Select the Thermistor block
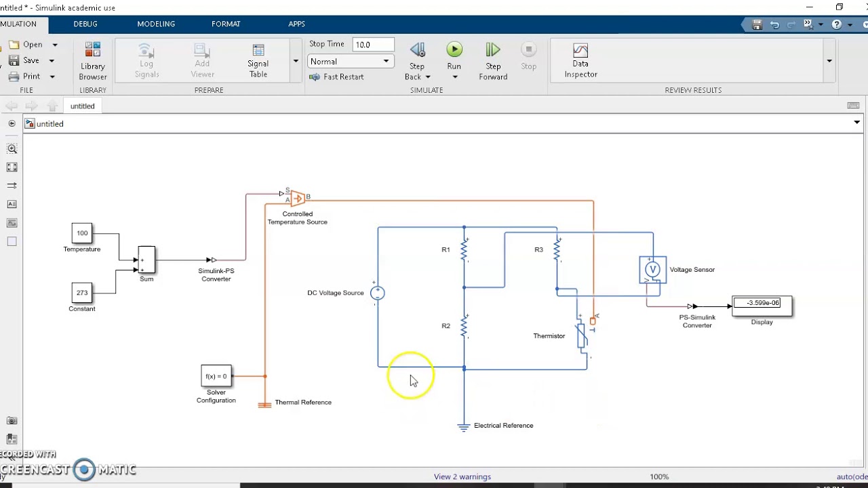Image resolution: width=868 pixels, height=488 pixels. tap(582, 335)
